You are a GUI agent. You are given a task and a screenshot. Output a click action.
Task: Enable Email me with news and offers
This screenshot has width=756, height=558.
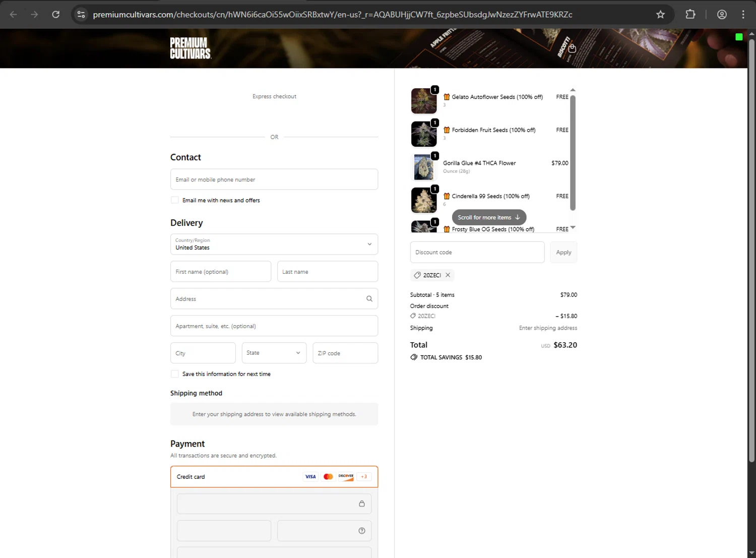click(x=175, y=200)
